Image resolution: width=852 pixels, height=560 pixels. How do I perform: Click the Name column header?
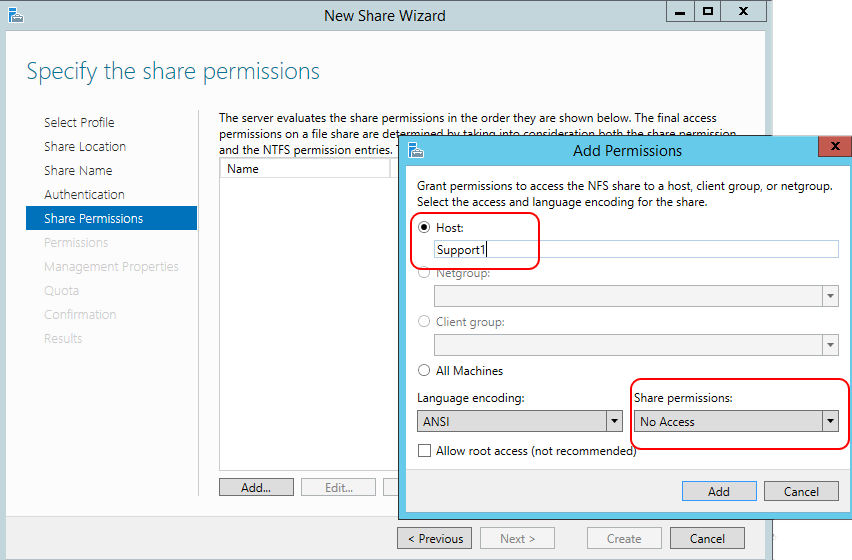click(x=300, y=169)
